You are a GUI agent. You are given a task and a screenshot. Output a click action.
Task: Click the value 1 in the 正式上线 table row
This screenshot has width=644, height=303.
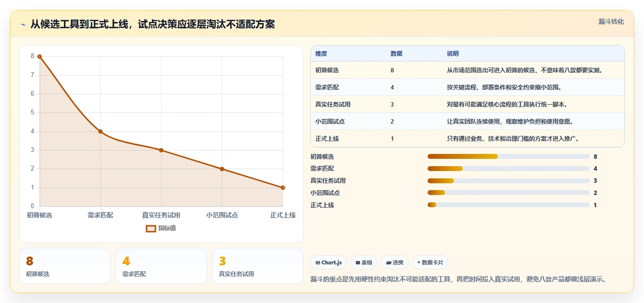tap(392, 139)
